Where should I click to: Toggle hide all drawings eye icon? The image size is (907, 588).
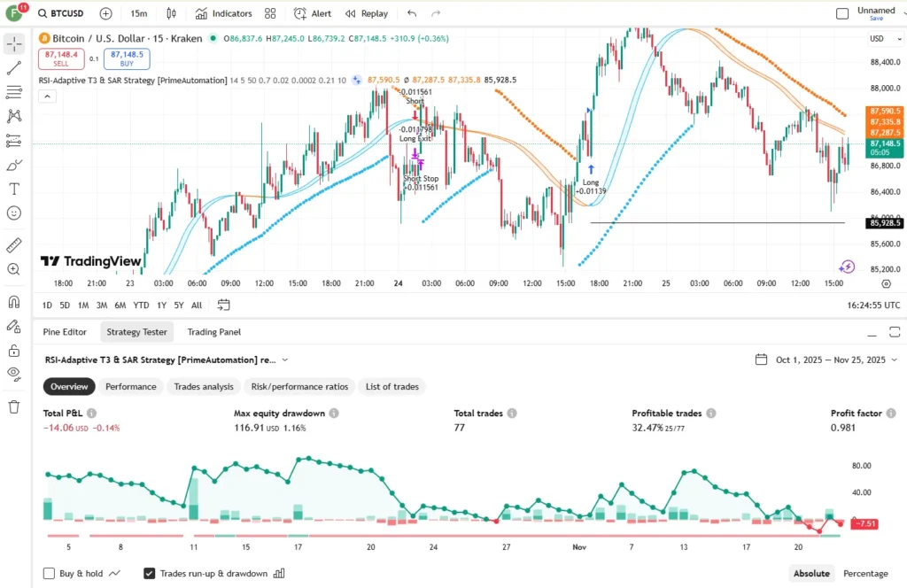point(14,374)
